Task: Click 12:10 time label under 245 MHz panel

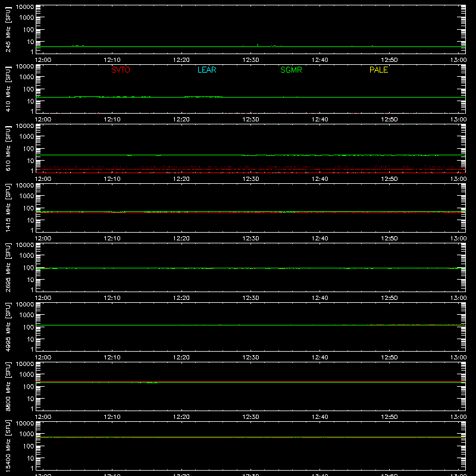Action: click(x=112, y=60)
